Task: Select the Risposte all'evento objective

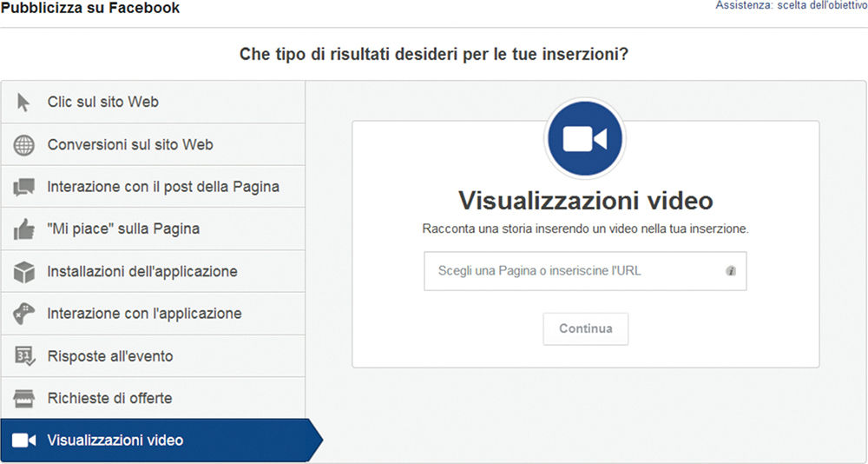Action: 153,356
